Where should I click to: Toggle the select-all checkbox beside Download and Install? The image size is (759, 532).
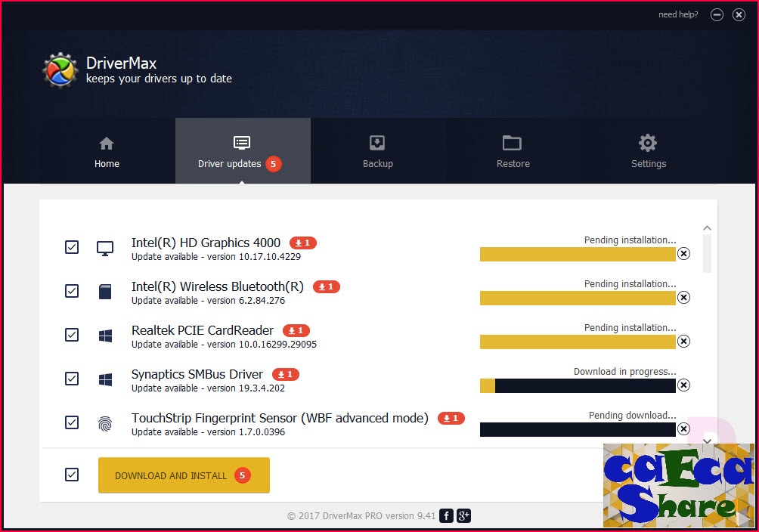(x=72, y=475)
